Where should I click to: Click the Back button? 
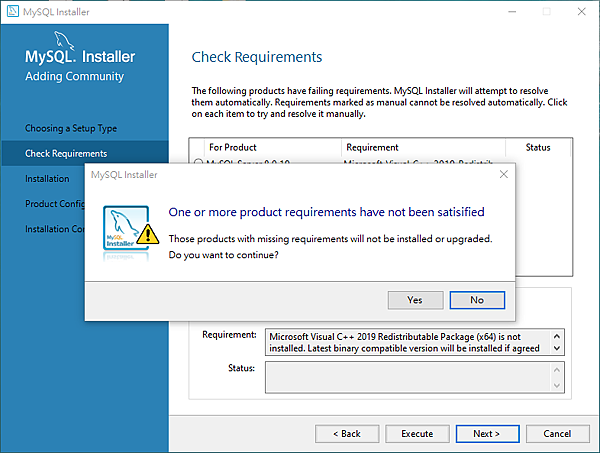coord(346,434)
